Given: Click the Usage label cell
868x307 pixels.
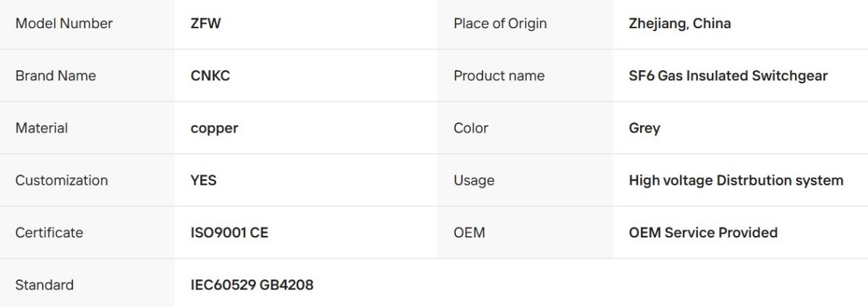Looking at the screenshot, I should point(524,180).
